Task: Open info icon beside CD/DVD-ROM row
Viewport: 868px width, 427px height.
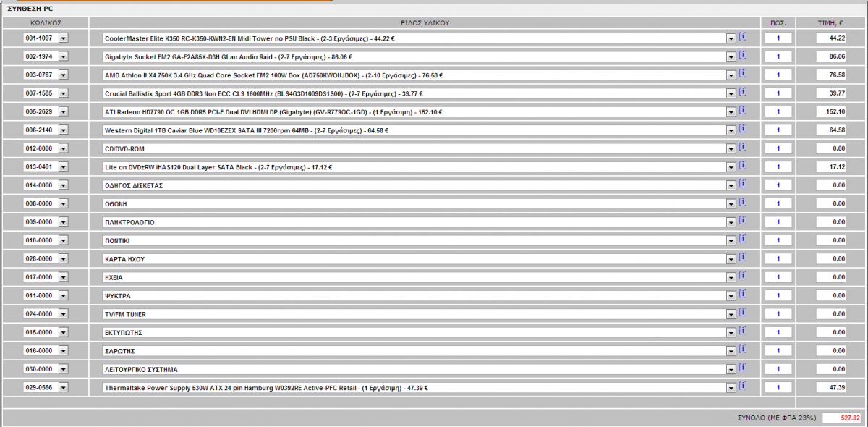Action: coord(742,147)
